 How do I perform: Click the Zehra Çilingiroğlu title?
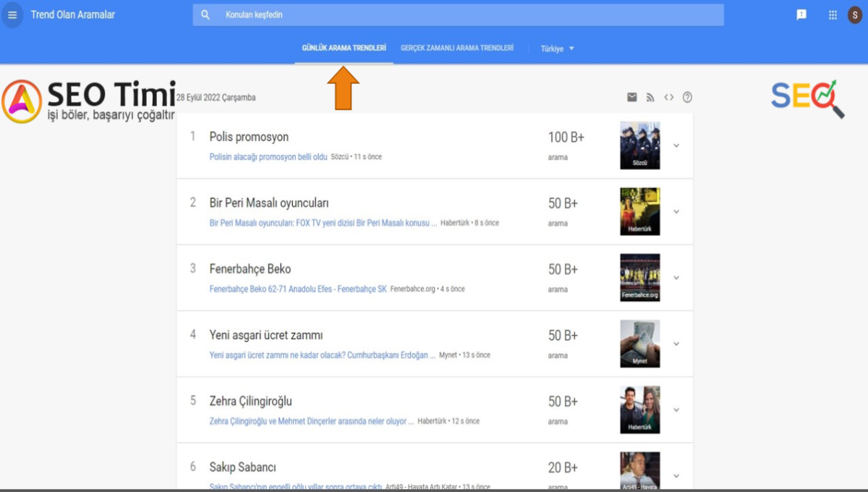point(251,401)
